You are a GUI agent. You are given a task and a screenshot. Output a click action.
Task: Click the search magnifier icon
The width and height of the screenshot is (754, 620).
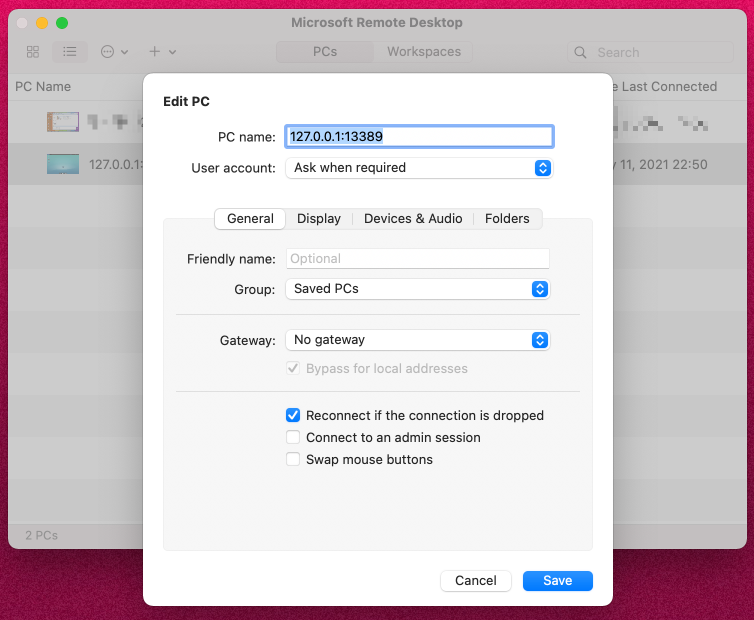(x=580, y=52)
